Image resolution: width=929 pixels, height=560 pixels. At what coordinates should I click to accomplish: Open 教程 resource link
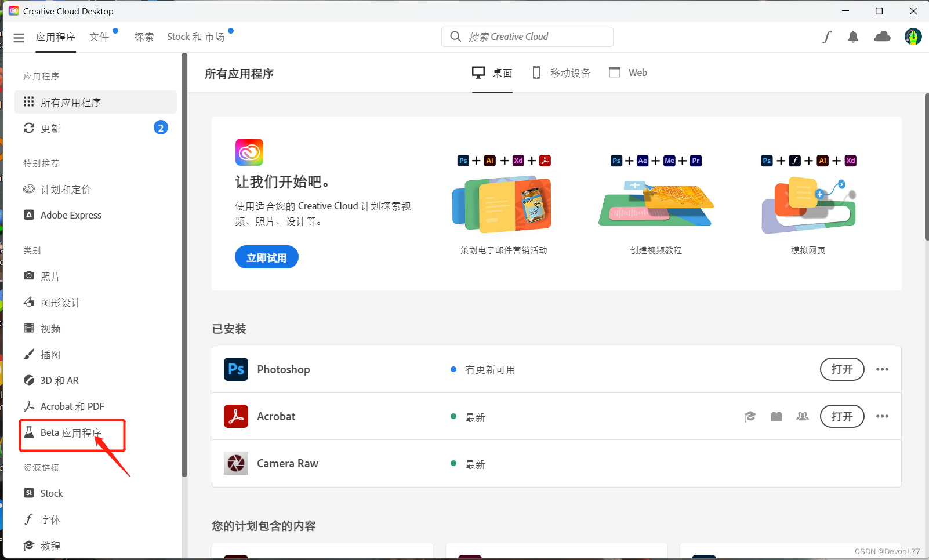pyautogui.click(x=96, y=546)
